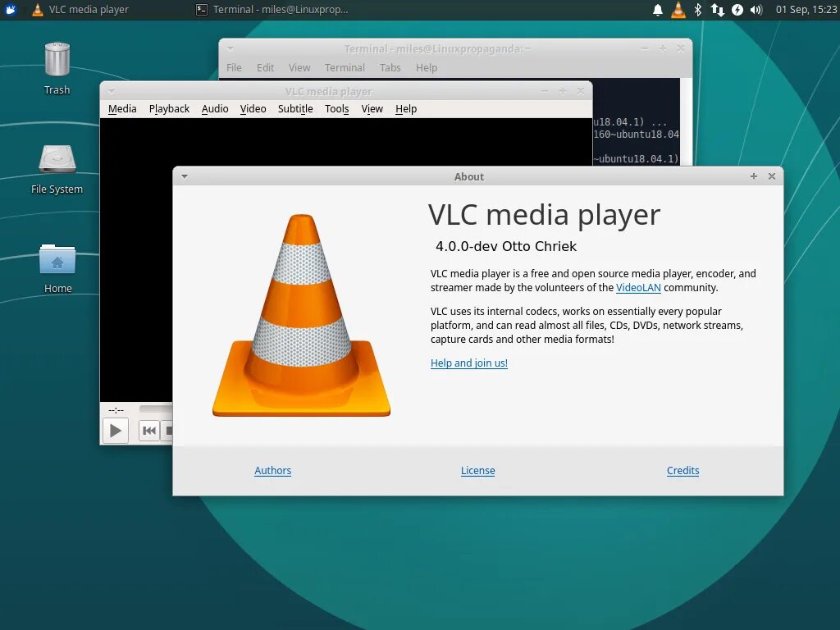Screen dimensions: 840x630
Task: Open the Terminal File menu
Action: coord(234,68)
